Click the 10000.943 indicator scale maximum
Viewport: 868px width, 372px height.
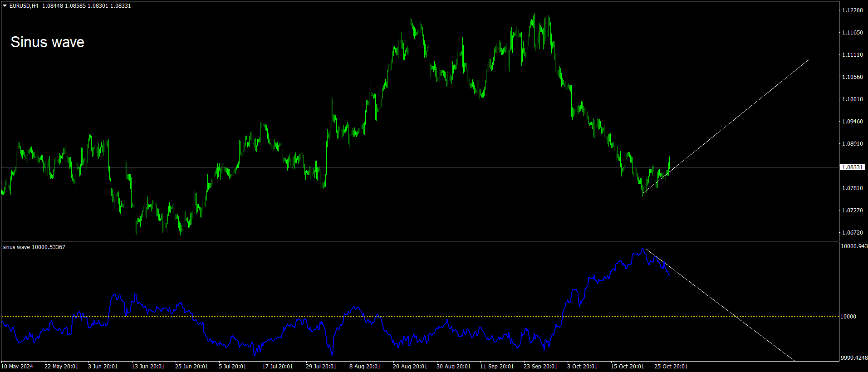tap(854, 246)
